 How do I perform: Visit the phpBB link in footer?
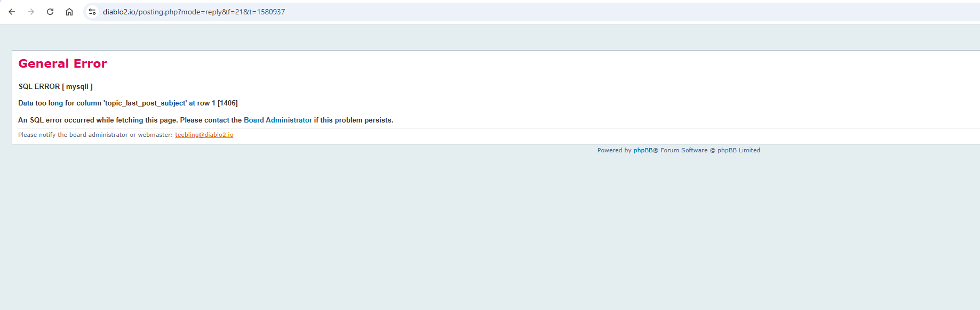[x=643, y=151]
